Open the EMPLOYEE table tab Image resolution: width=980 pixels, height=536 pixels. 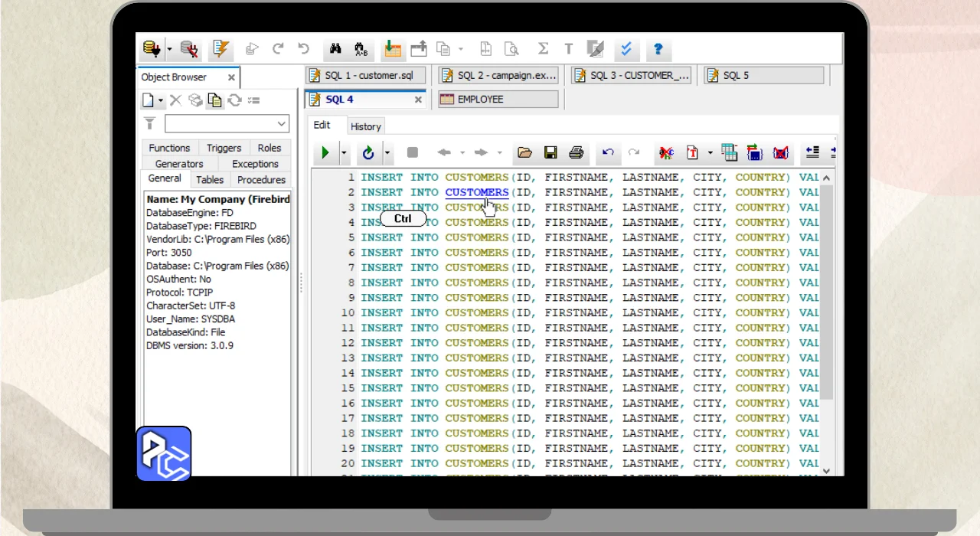click(498, 100)
